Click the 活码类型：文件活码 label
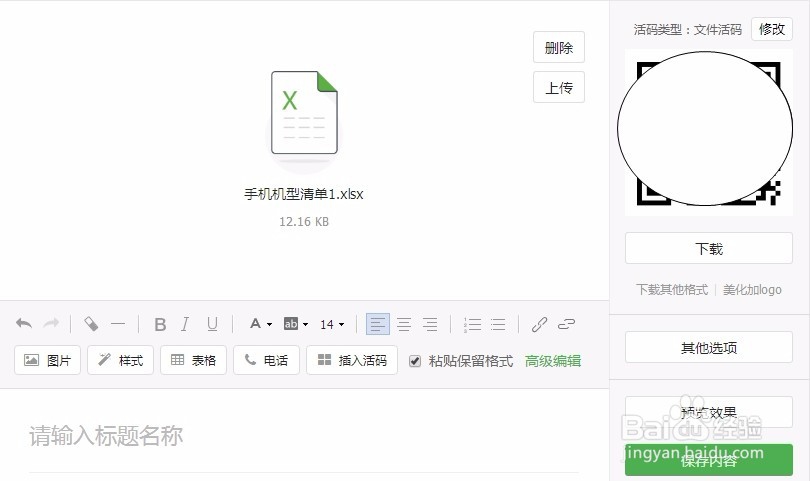The image size is (810, 481). click(688, 29)
